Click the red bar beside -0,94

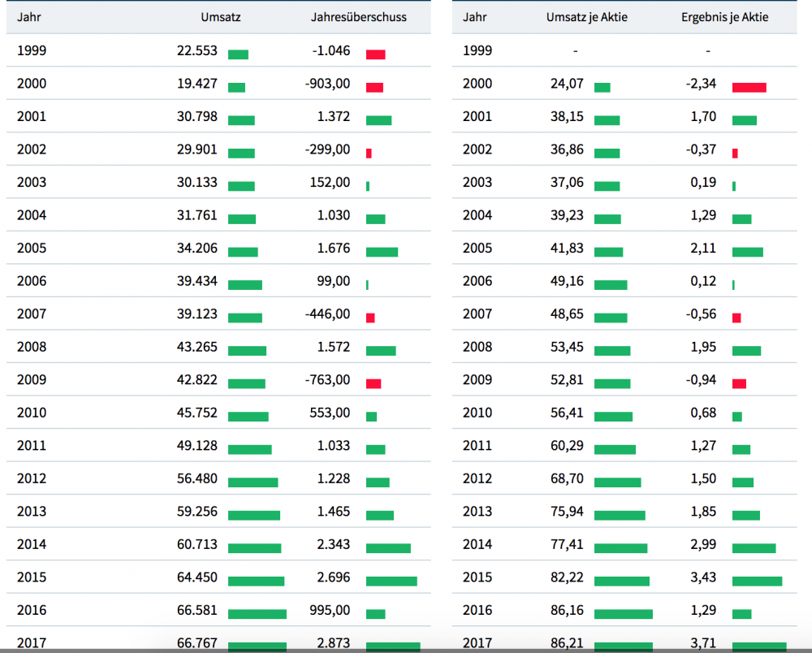point(739,383)
